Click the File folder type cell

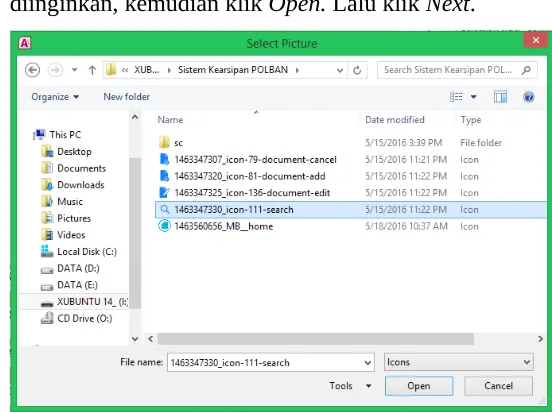481,143
